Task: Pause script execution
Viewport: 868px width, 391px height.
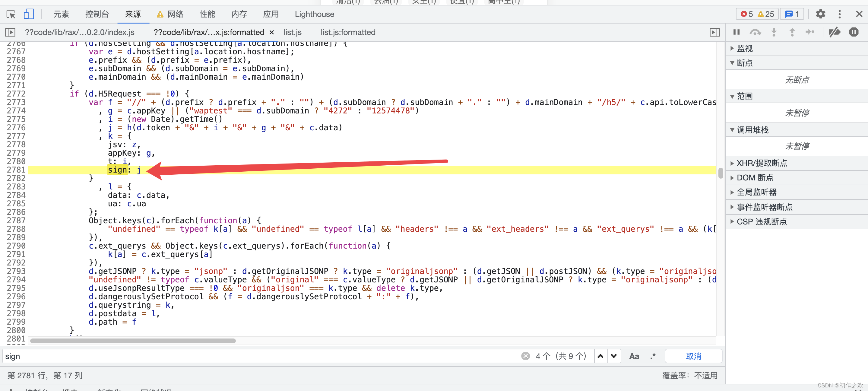Action: click(x=737, y=32)
